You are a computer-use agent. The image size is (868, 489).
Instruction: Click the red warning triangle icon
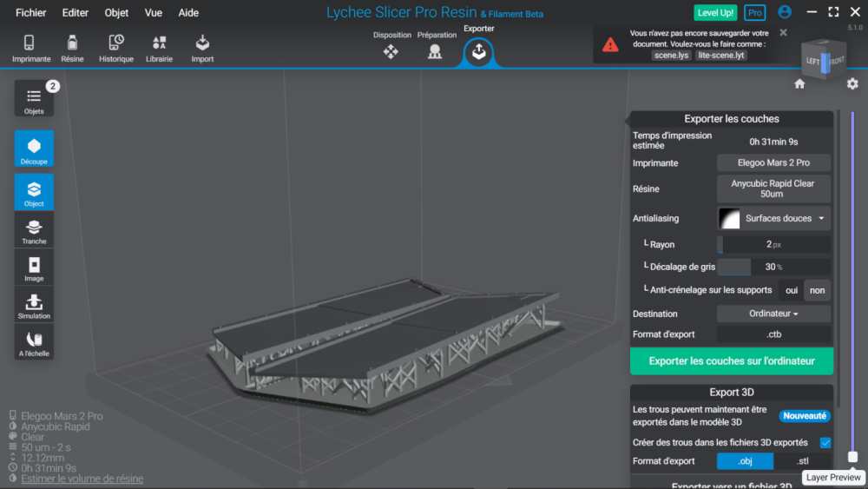click(x=610, y=45)
